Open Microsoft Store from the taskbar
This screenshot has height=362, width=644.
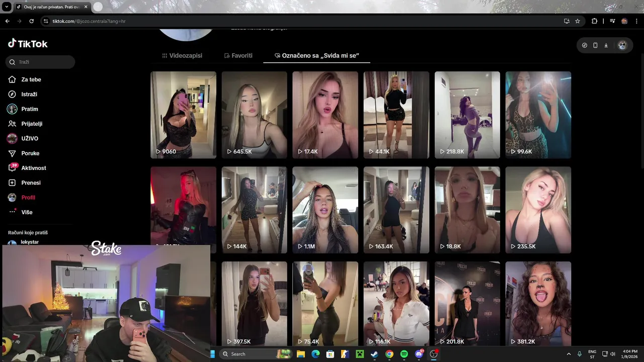330,354
